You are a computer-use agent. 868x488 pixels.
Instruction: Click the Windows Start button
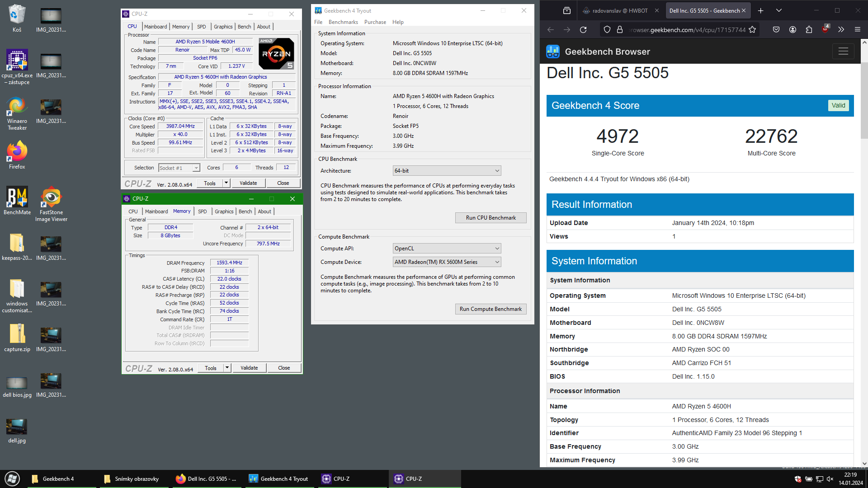click(12, 479)
